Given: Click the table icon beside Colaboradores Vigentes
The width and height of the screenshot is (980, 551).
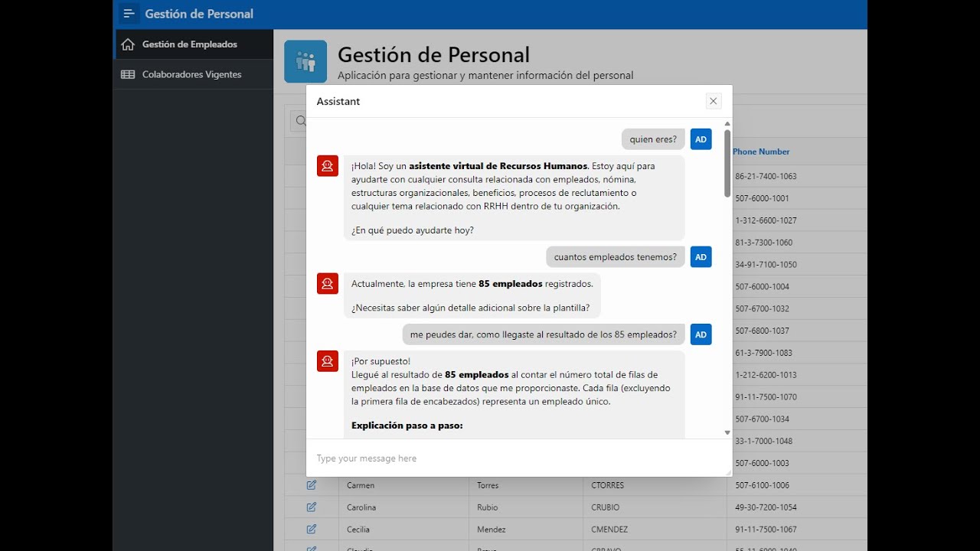Looking at the screenshot, I should point(128,74).
